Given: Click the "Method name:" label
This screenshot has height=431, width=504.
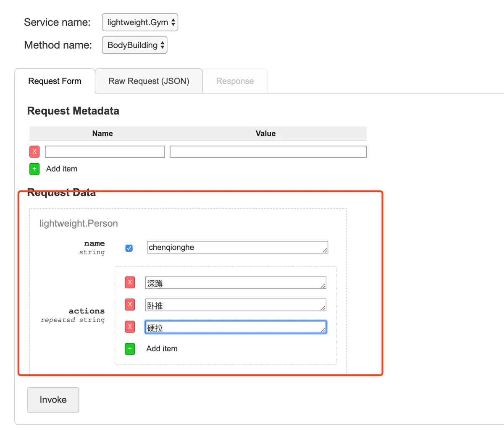Looking at the screenshot, I should (58, 45).
